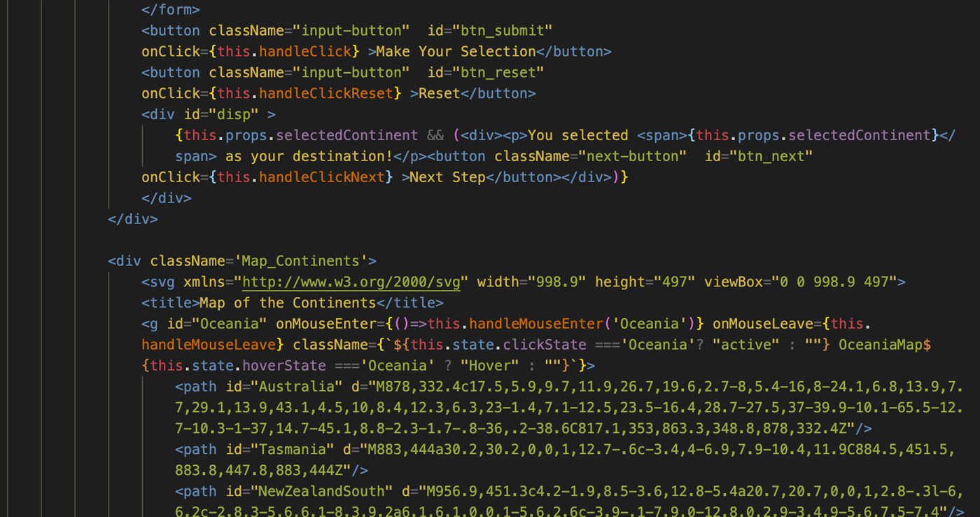The width and height of the screenshot is (980, 517).
Task: Place cursor on handleClickReset
Action: pyautogui.click(x=326, y=94)
